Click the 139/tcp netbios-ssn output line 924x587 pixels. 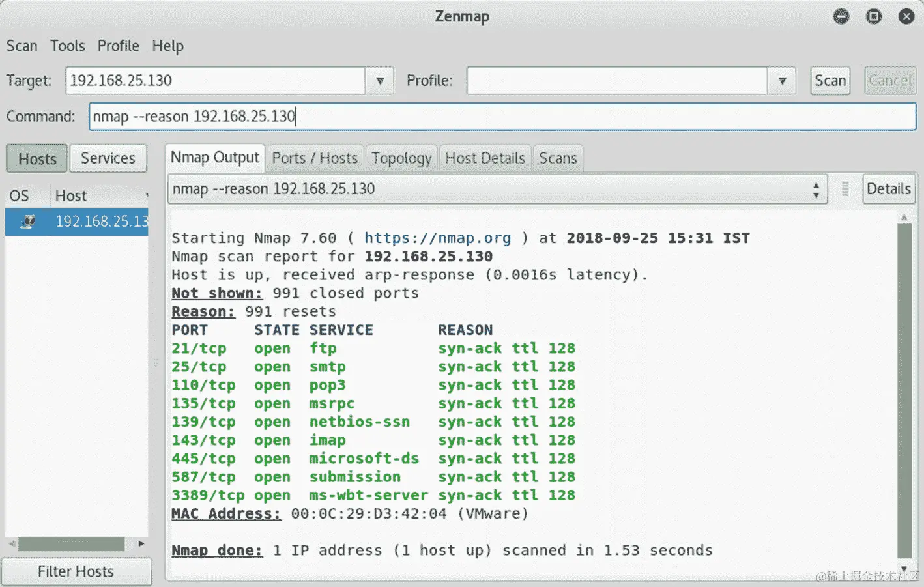373,422
